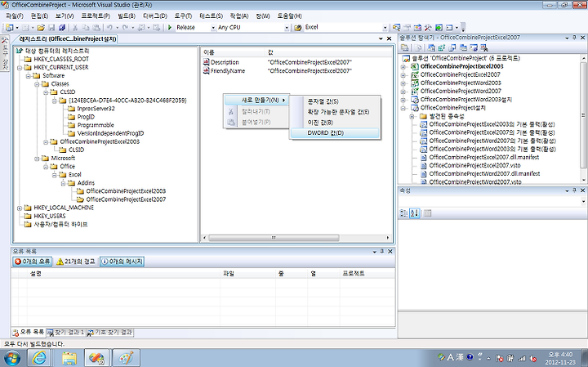
Task: Select OfficeCombineProjectExcel2007.vsto file in Solution Explorer
Action: (x=474, y=165)
